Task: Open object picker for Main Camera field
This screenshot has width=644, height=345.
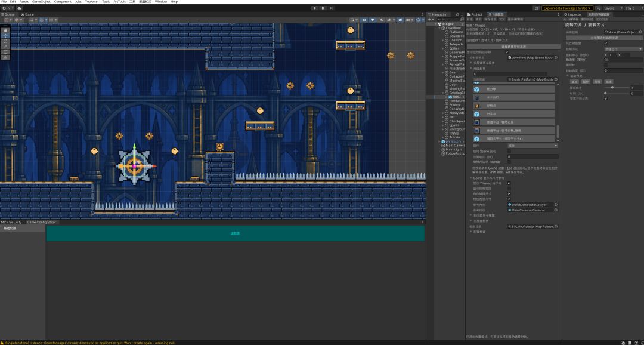Action: 556,210
